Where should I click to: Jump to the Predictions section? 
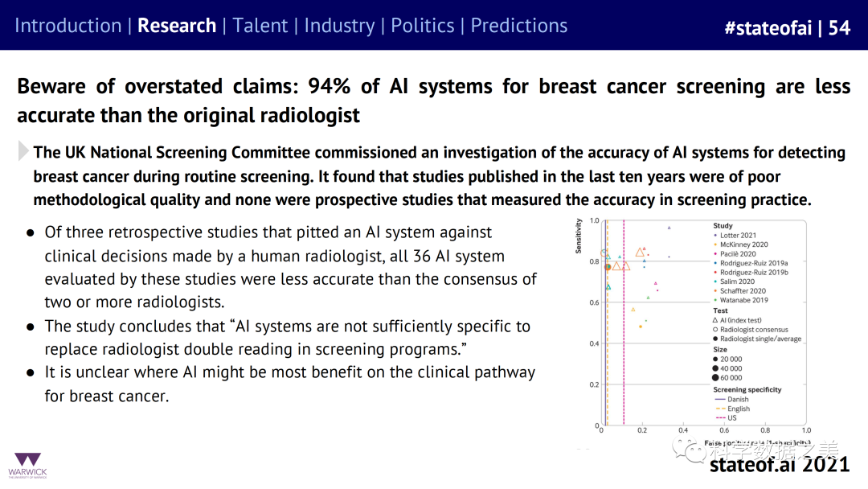(x=518, y=26)
